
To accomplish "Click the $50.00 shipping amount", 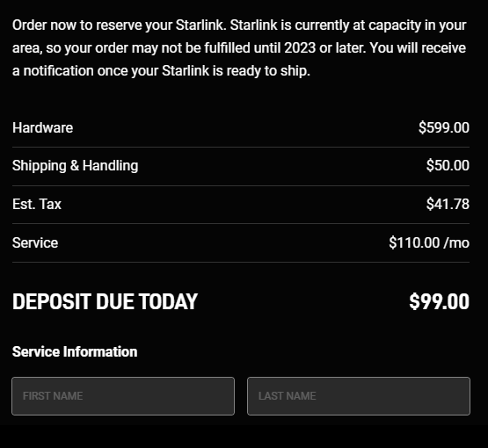I will (x=448, y=165).
